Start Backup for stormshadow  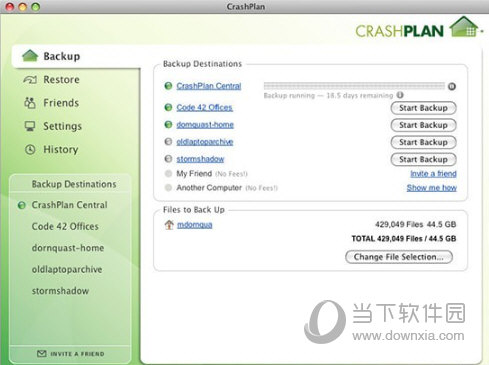[423, 160]
